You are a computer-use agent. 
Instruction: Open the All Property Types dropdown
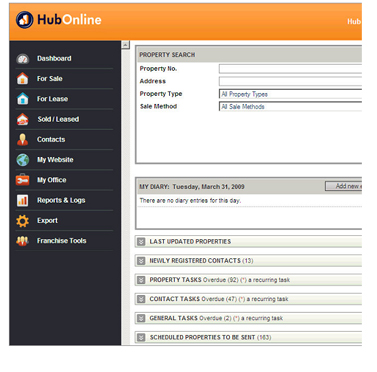[x=290, y=94]
